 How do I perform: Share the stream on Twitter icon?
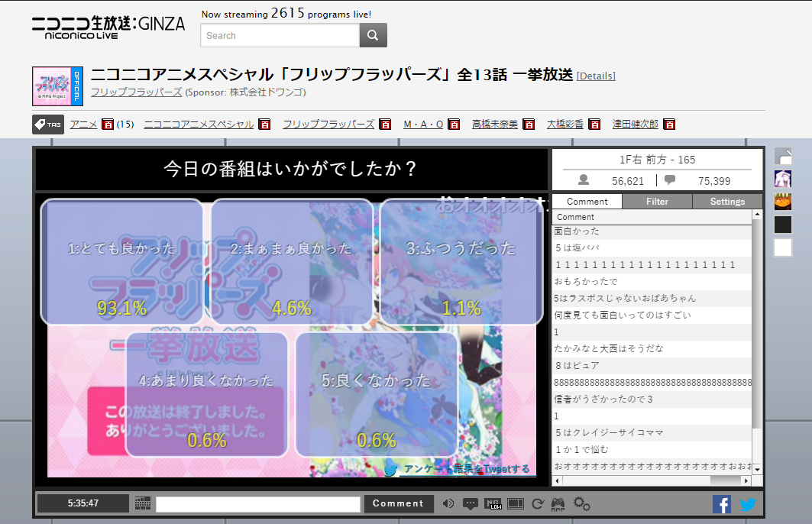[x=747, y=504]
